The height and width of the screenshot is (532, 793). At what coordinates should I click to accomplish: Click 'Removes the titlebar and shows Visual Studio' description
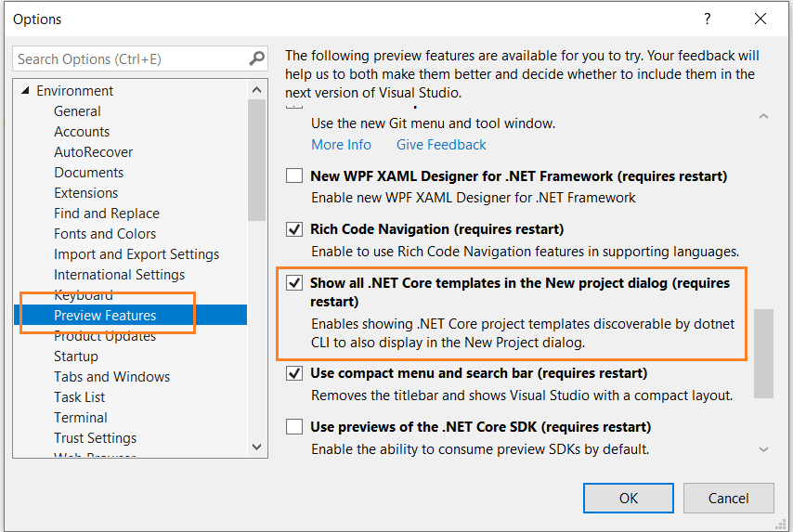click(522, 396)
